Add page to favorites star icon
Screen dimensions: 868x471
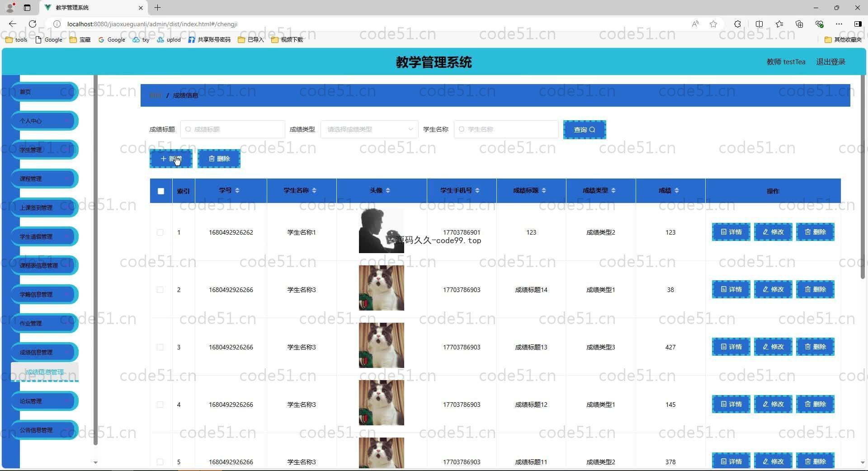coord(713,24)
